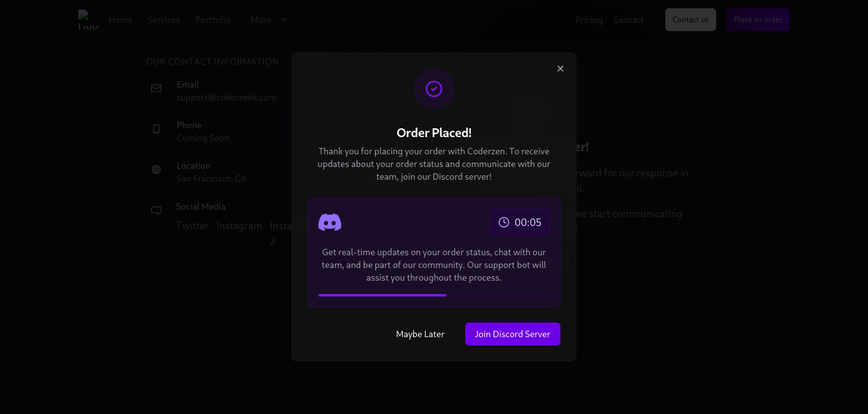Click the phone icon
The height and width of the screenshot is (414, 868).
[156, 129]
